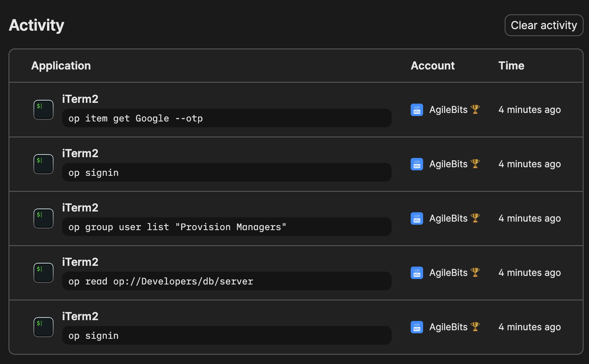This screenshot has height=364, width=589.
Task: Click the trophy icon in 'op group user list' row
Action: tap(475, 218)
